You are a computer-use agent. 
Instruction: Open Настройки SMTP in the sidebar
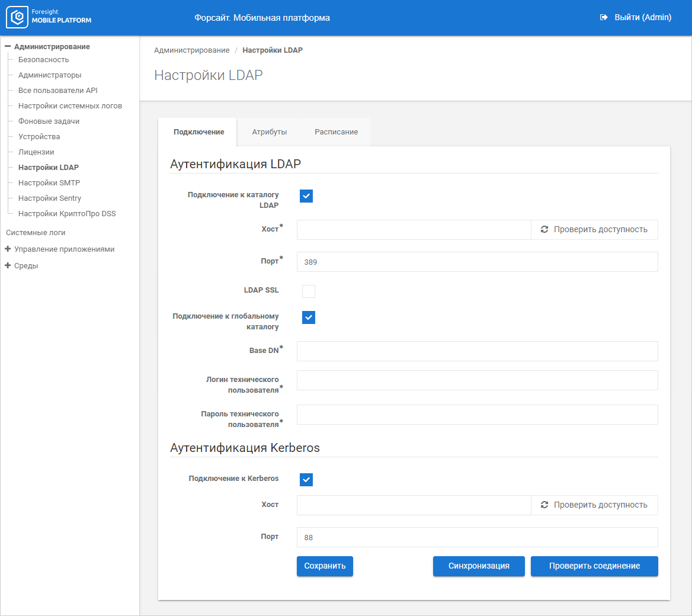(49, 183)
